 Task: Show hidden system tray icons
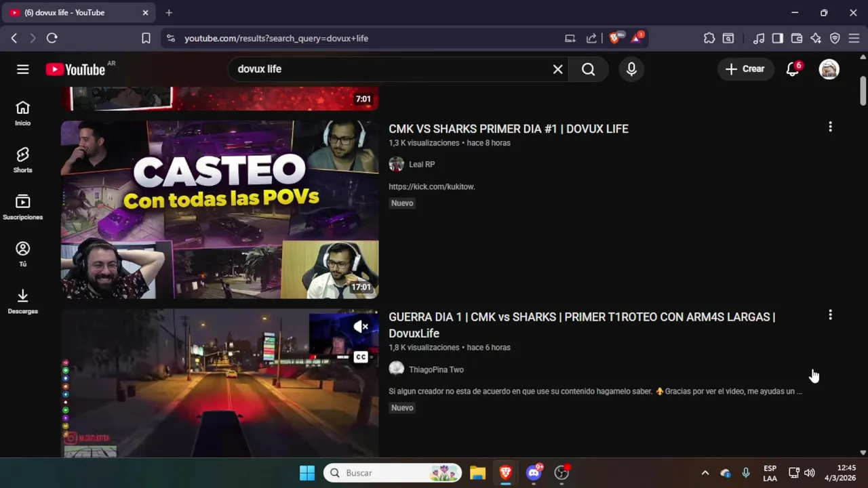tap(705, 473)
